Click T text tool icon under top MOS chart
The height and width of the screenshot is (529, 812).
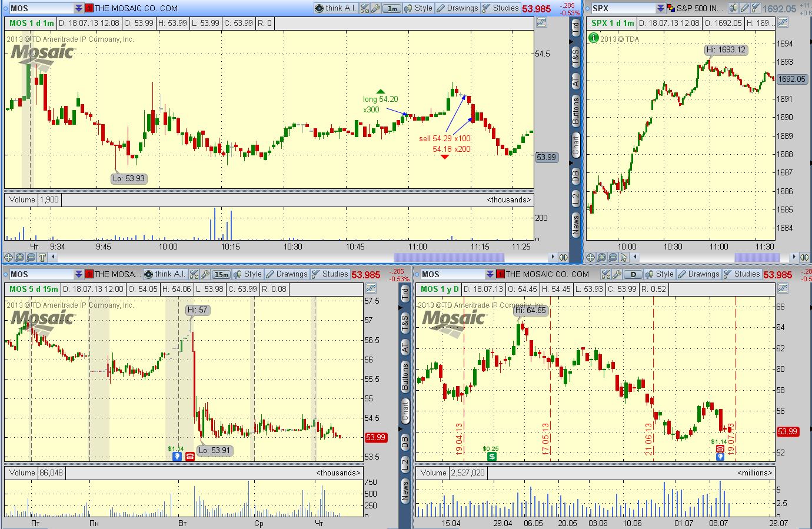[42, 257]
